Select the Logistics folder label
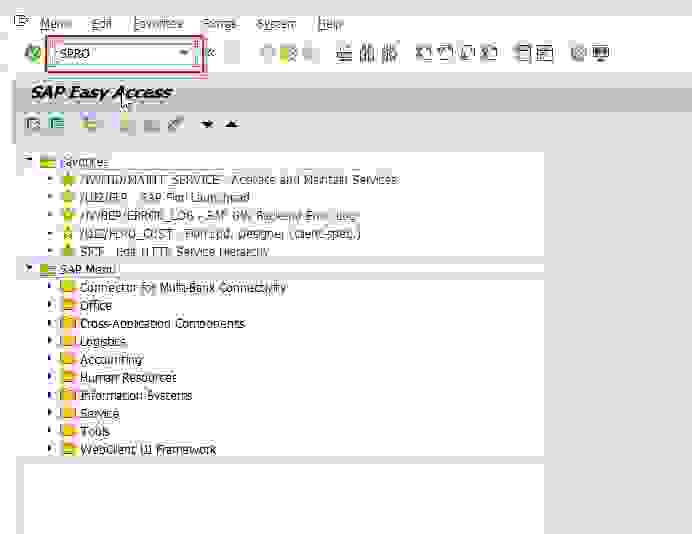The height and width of the screenshot is (534, 692). point(103,341)
